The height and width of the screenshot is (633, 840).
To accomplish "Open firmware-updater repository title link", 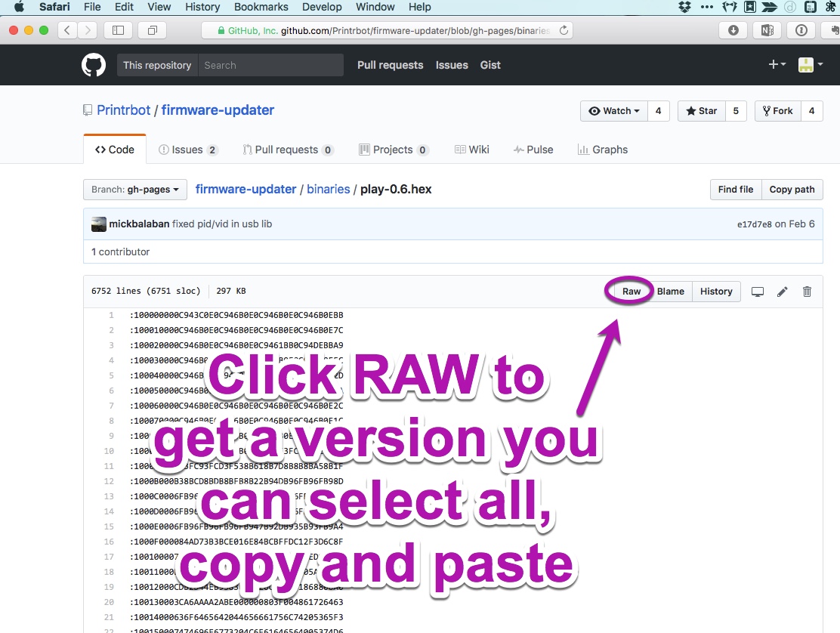I will click(x=218, y=110).
